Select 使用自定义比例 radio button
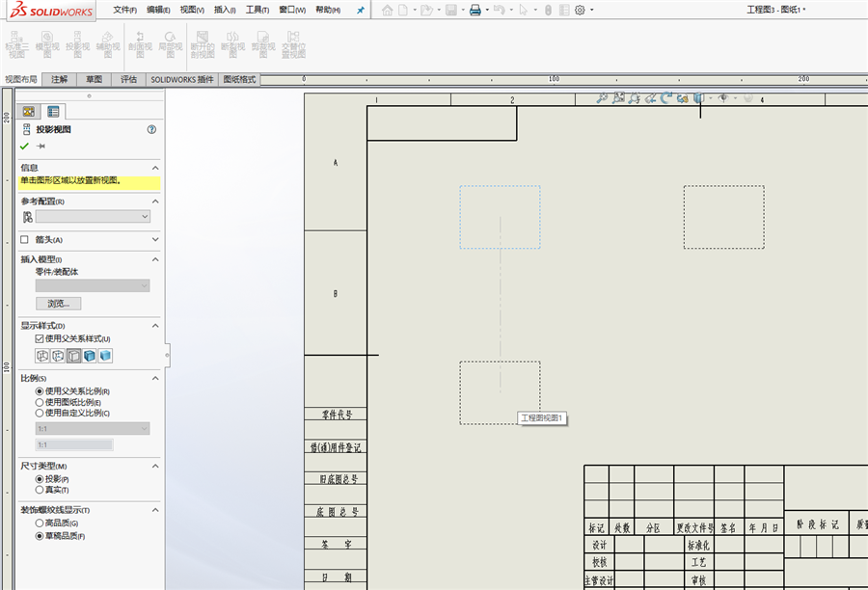This screenshot has height=590, width=868. pyautogui.click(x=40, y=413)
